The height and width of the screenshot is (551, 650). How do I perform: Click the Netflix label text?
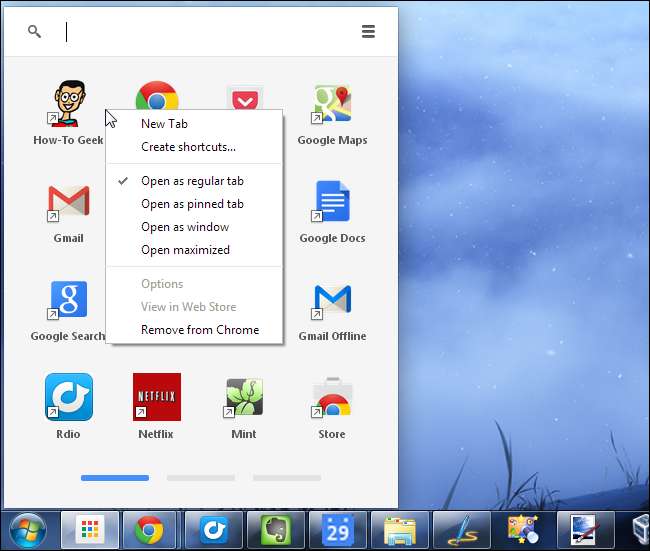point(156,434)
